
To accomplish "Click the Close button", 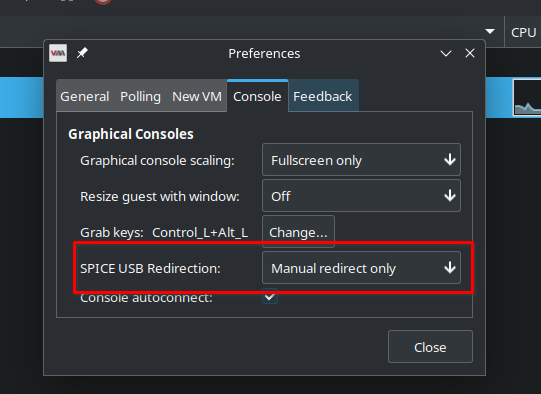I will [430, 347].
